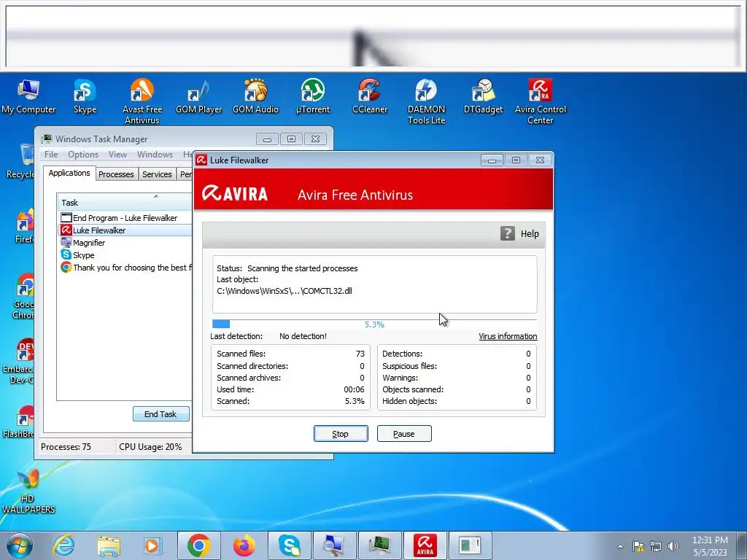Open Internet Explorer from the taskbar
Viewport: 747px width, 560px height.
point(64,545)
